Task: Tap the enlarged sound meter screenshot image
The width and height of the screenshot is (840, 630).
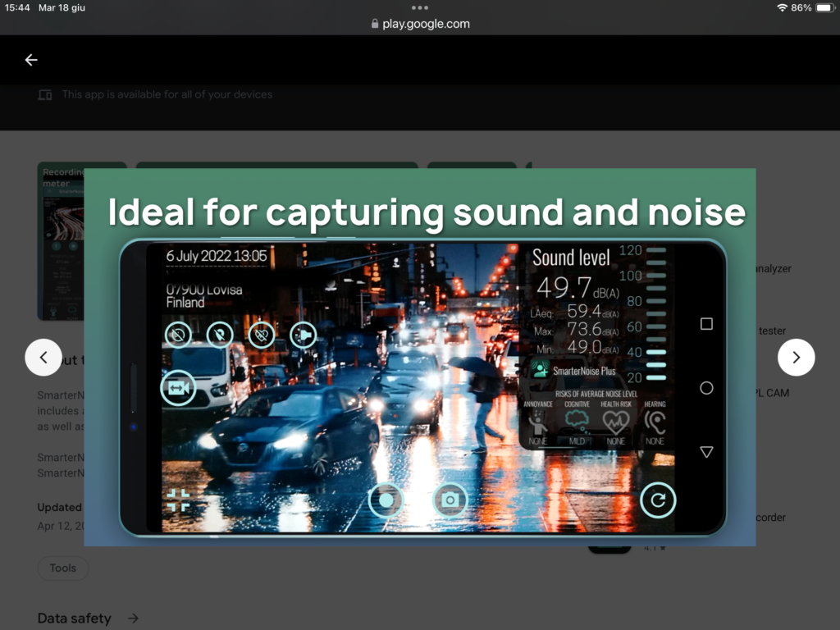Action: (x=420, y=358)
